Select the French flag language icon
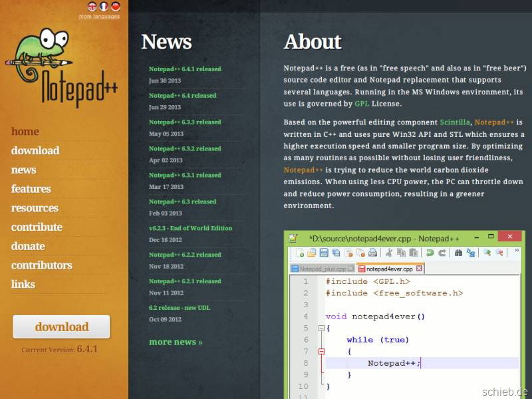532x399 pixels. [104, 6]
